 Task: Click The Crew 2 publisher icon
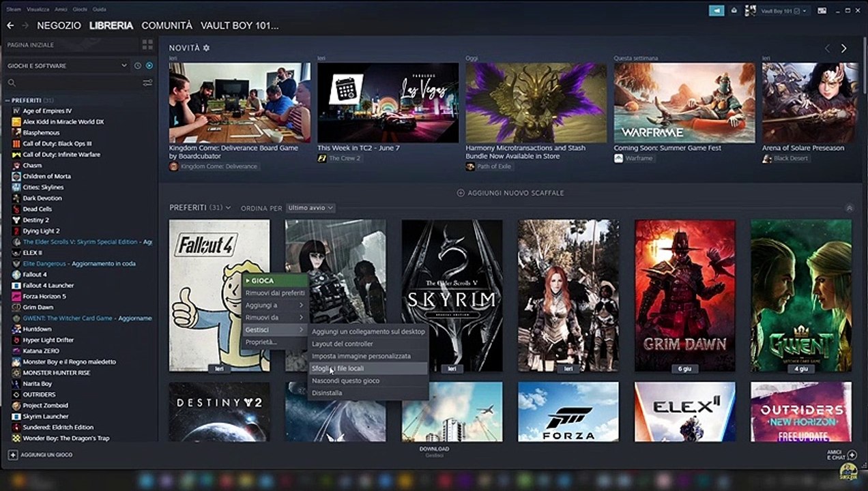coord(322,158)
